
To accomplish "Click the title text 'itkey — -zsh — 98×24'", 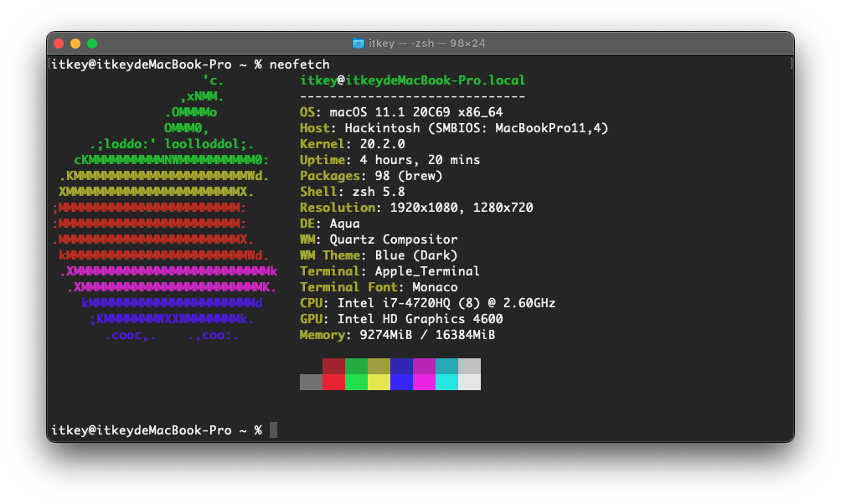I will (x=426, y=44).
